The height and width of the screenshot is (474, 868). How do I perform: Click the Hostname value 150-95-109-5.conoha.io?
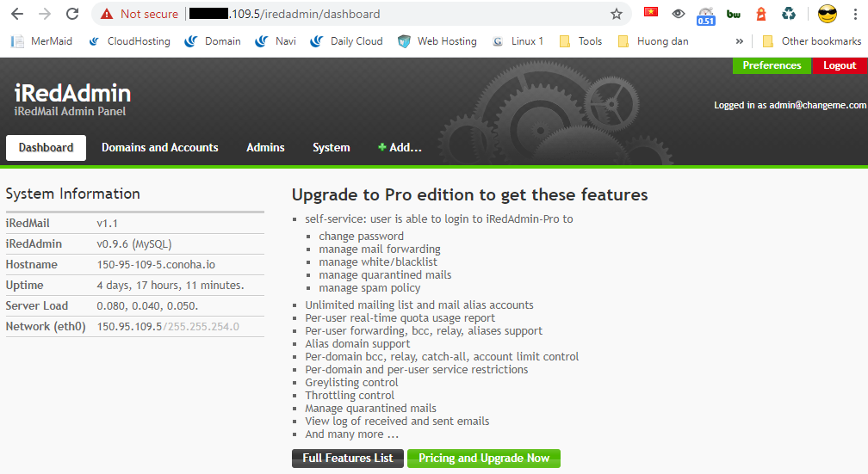point(156,264)
